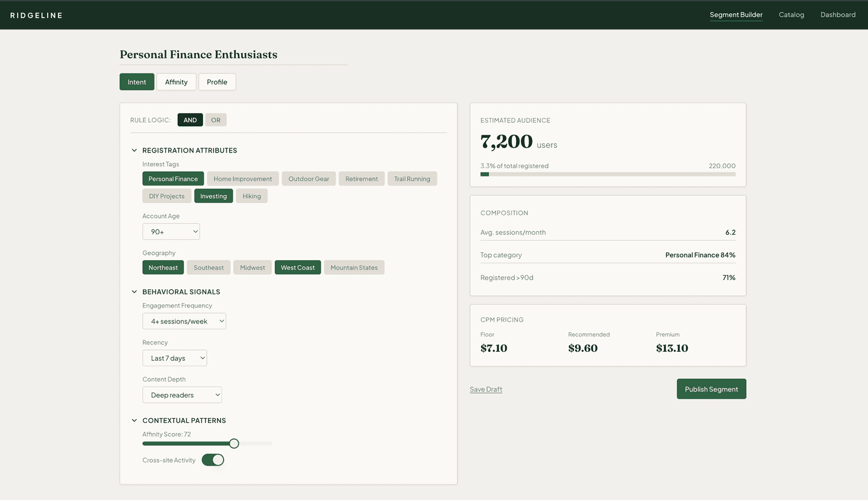Open the Content Depth dropdown
The image size is (868, 500).
(x=181, y=395)
